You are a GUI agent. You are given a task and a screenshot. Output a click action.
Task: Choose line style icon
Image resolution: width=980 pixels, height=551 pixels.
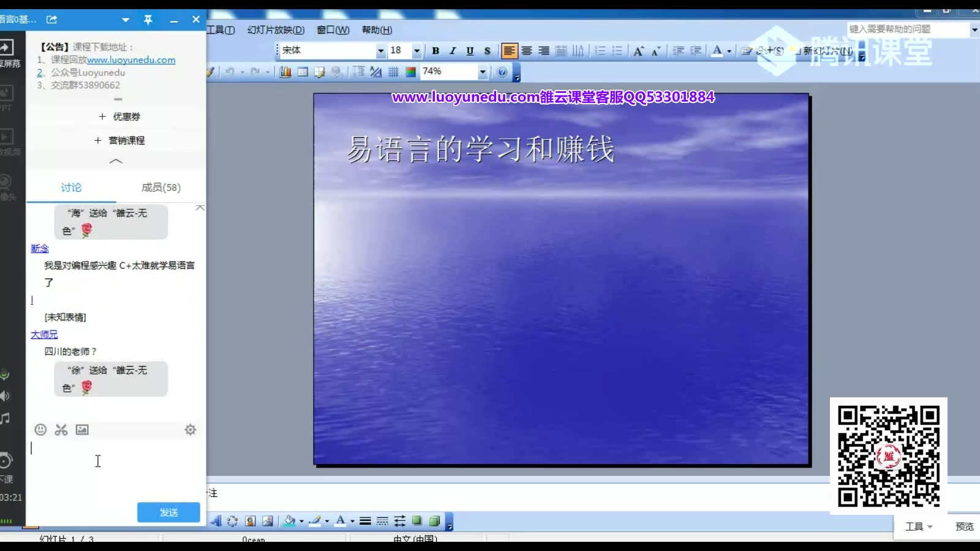(365, 521)
